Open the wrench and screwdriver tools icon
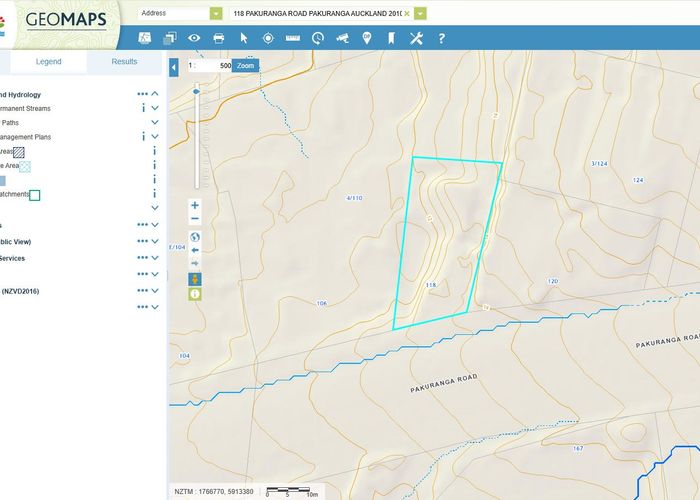This screenshot has width=700, height=500. coord(417,38)
